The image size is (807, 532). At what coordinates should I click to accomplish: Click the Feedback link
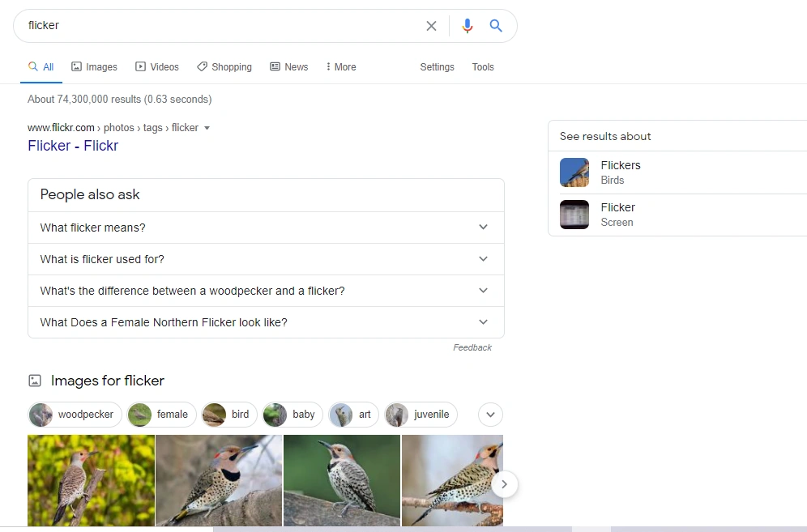coord(472,347)
